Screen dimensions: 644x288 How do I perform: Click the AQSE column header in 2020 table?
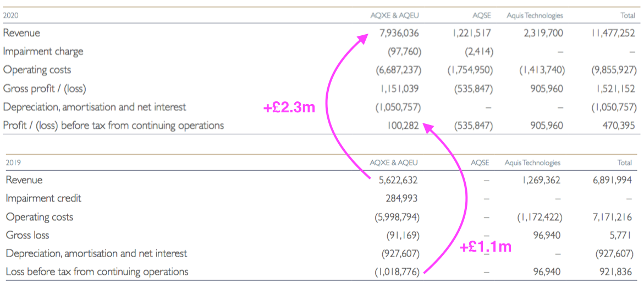[x=482, y=16]
